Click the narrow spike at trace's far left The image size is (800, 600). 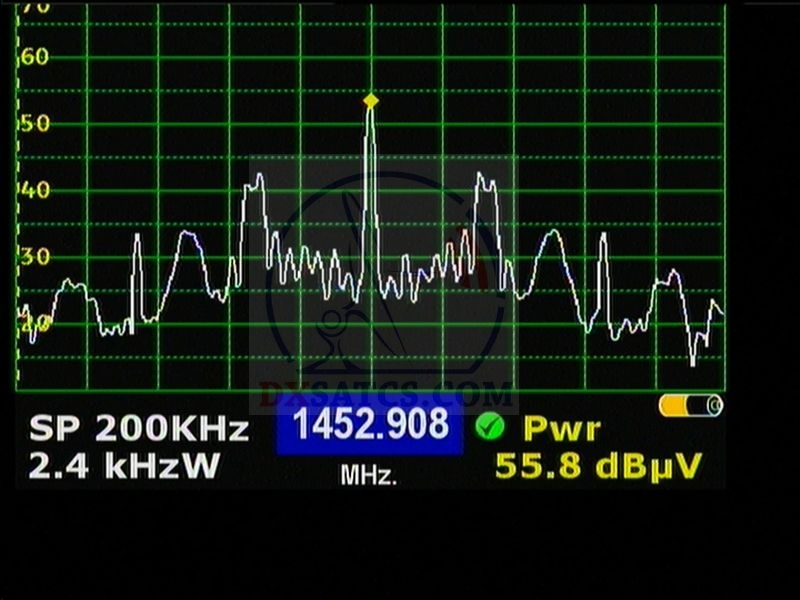(x=137, y=238)
